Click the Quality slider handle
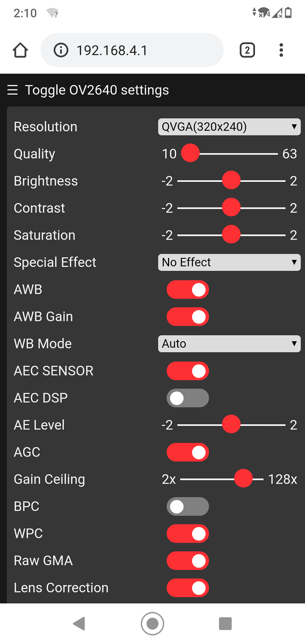This screenshot has width=305, height=644. click(x=190, y=154)
